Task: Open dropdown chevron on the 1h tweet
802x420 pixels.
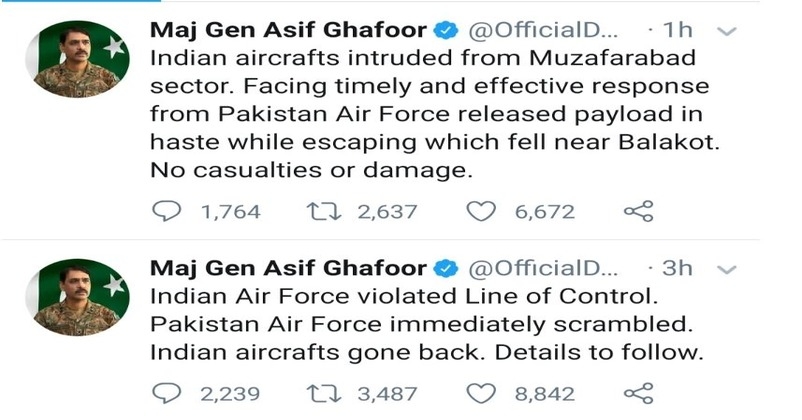Action: click(x=727, y=32)
